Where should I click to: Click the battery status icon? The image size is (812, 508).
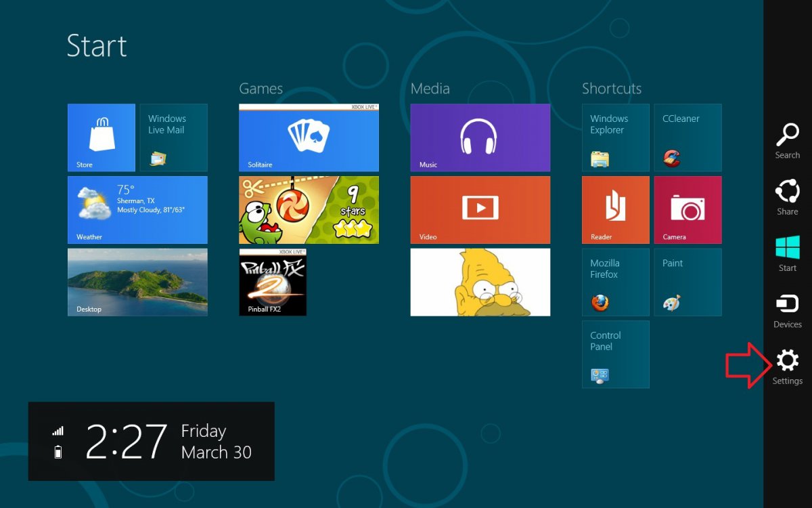(58, 452)
